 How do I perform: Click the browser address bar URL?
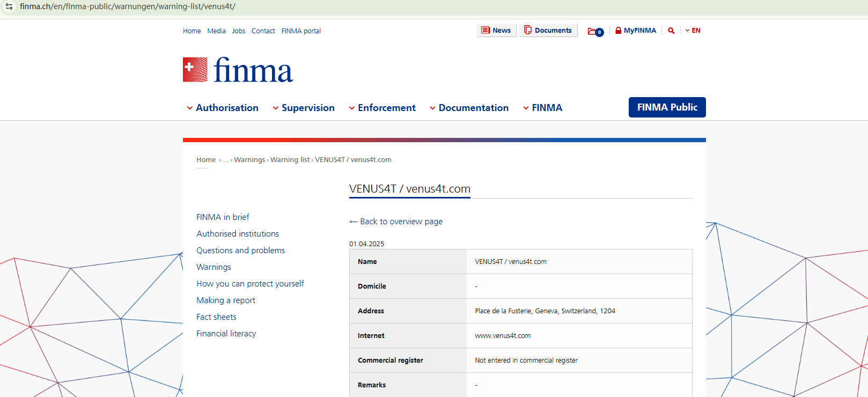128,6
